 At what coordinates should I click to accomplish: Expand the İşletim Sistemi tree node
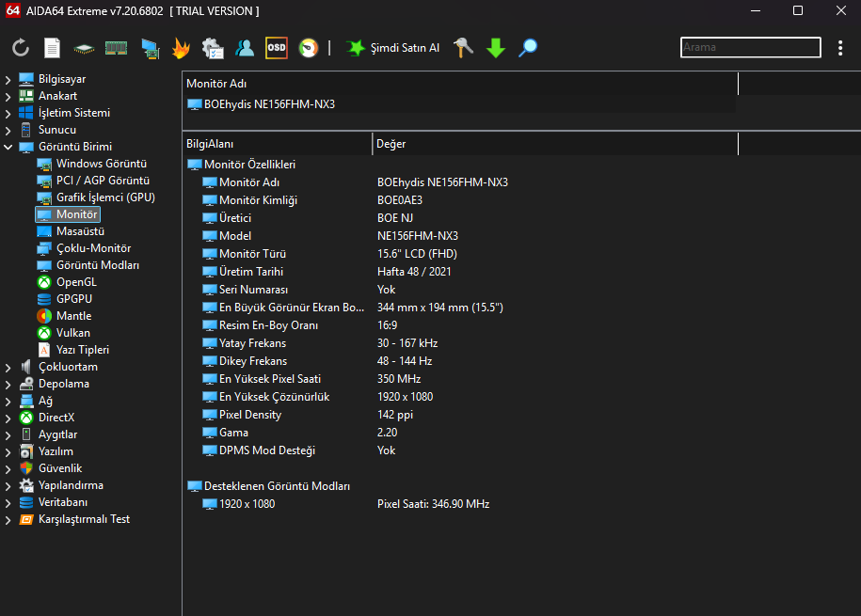click(x=8, y=114)
